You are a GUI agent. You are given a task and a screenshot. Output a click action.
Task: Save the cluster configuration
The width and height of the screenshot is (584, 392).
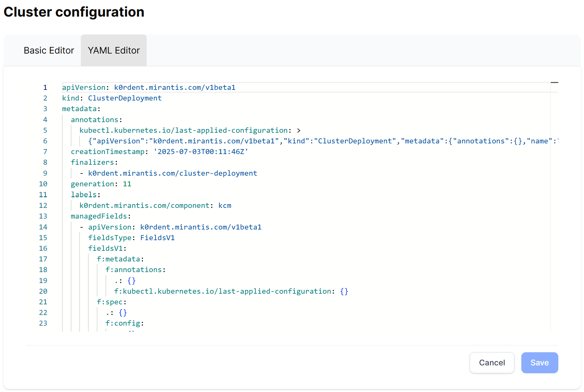pyautogui.click(x=540, y=363)
